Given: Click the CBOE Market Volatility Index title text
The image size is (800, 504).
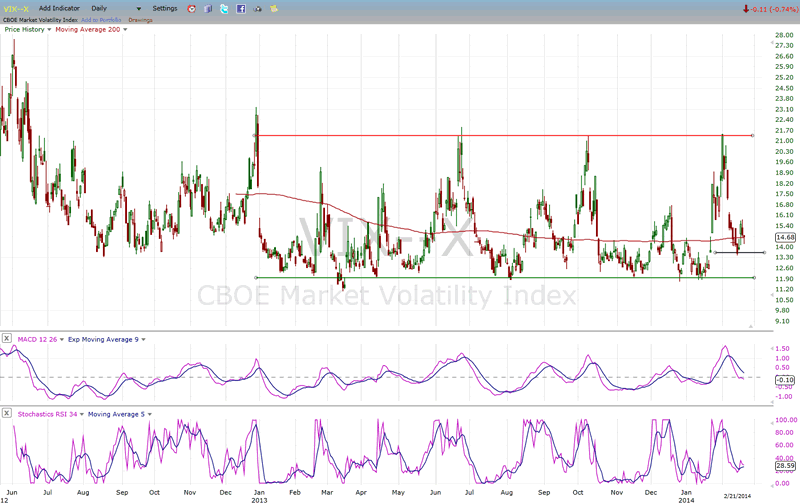Looking at the screenshot, I should (40, 20).
